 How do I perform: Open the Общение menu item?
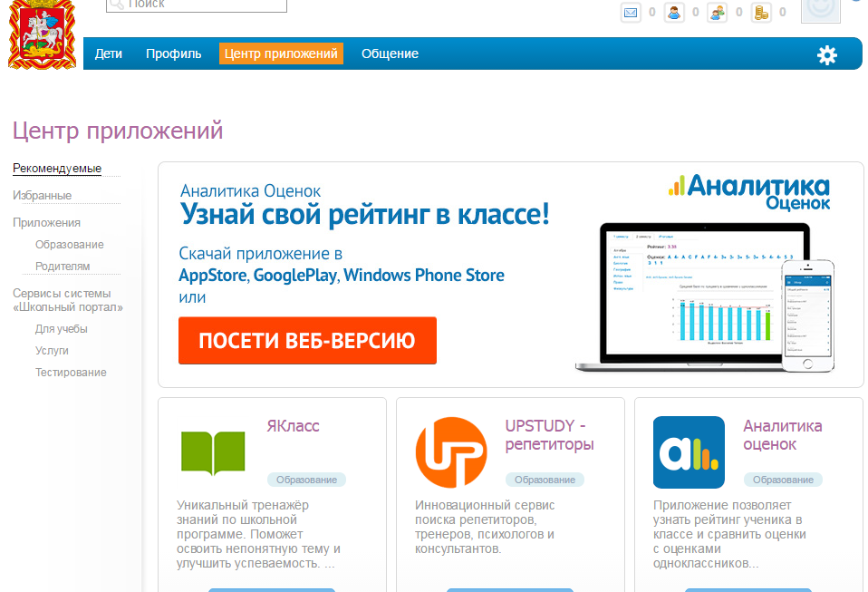click(x=390, y=53)
